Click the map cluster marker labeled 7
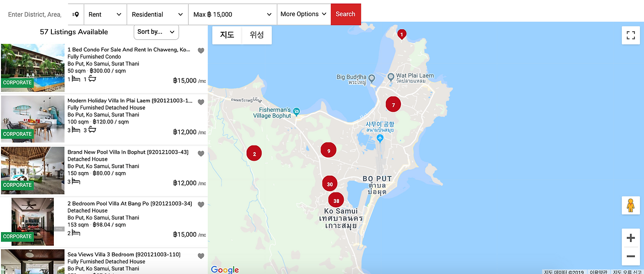Viewport: 644px width, 274px height. [x=393, y=104]
